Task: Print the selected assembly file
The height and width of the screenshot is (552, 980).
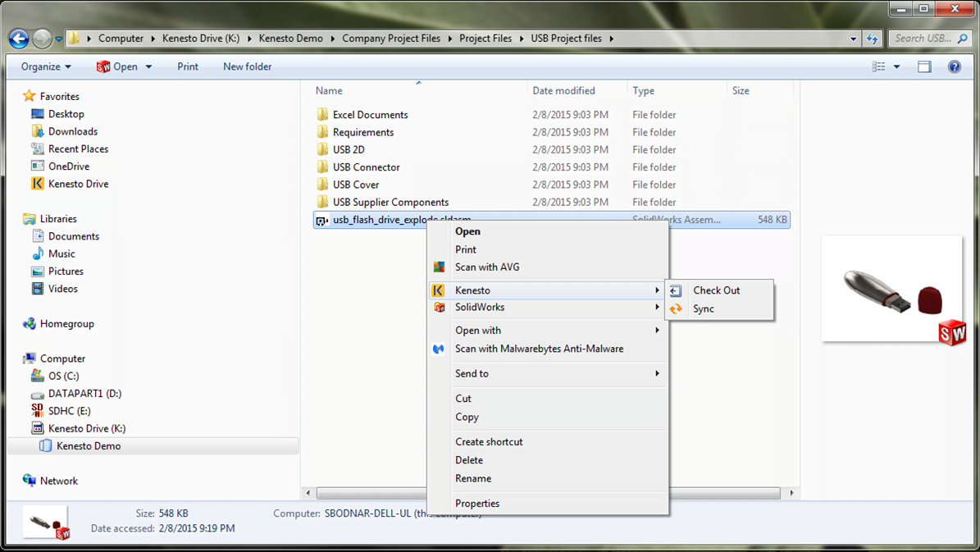Action: pos(188,66)
